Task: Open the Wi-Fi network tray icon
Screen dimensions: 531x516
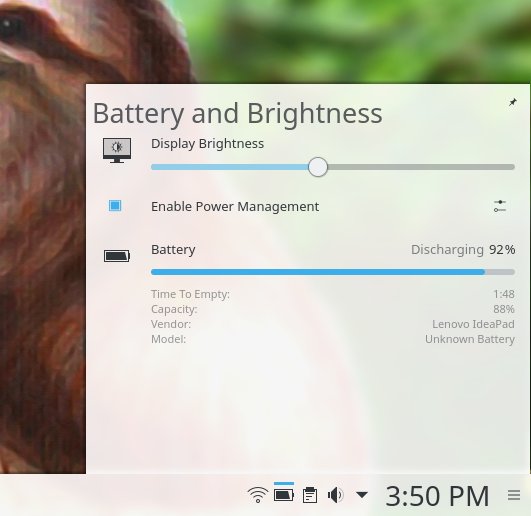Action: [258, 495]
